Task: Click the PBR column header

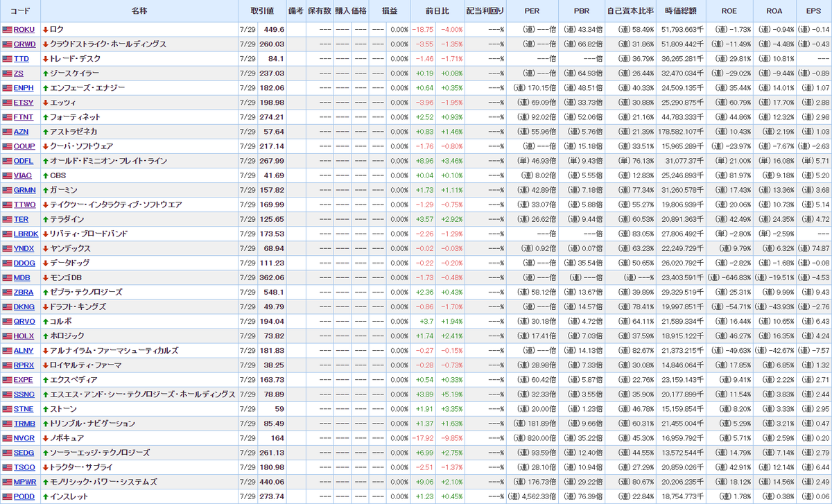Action: pyautogui.click(x=582, y=11)
